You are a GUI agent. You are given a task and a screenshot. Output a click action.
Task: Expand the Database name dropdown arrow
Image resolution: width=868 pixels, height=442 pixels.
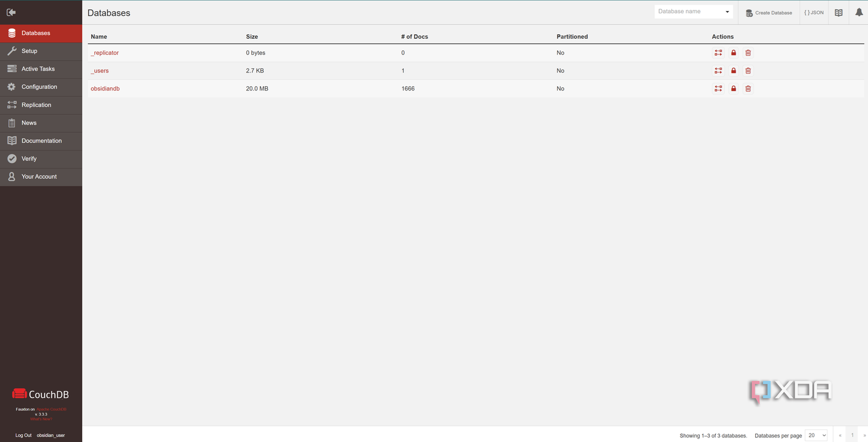[727, 12]
